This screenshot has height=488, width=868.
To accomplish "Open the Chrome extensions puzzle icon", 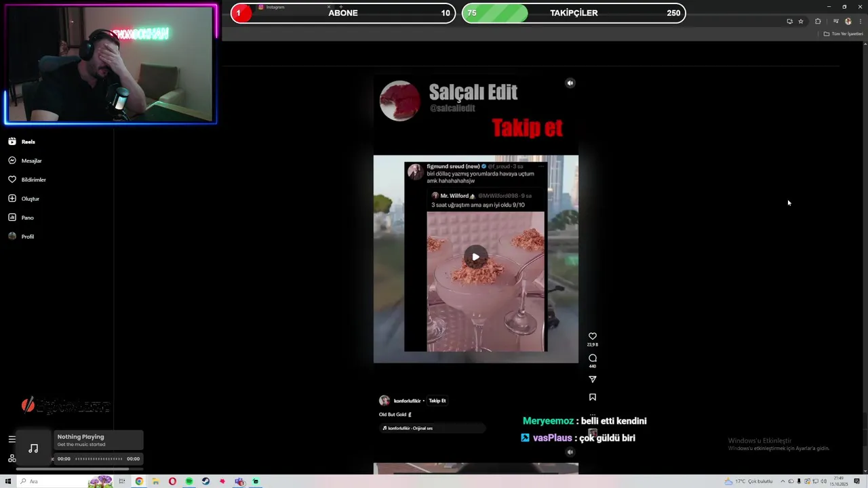I will [x=818, y=22].
